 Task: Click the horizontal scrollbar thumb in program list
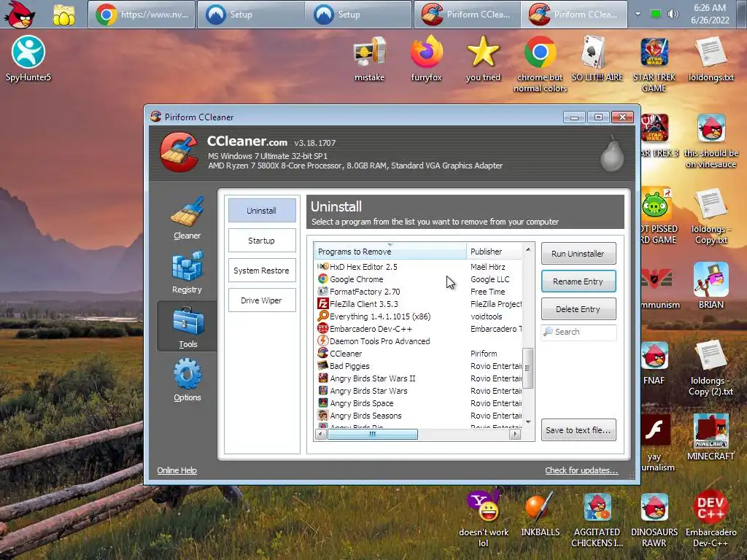pyautogui.click(x=373, y=434)
